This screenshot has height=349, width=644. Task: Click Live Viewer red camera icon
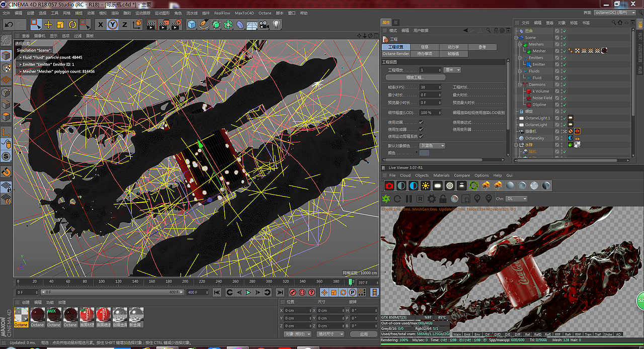point(389,186)
